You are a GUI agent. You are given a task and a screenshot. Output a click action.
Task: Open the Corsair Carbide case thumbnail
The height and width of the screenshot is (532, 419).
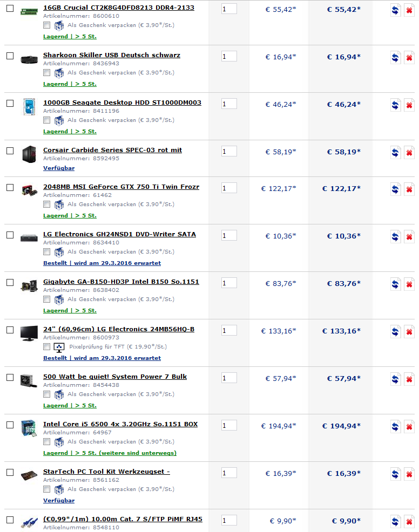29,154
